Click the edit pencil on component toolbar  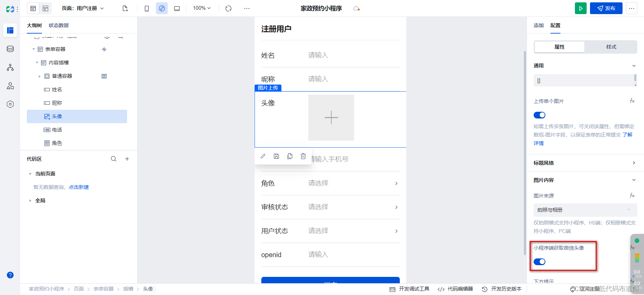(263, 156)
